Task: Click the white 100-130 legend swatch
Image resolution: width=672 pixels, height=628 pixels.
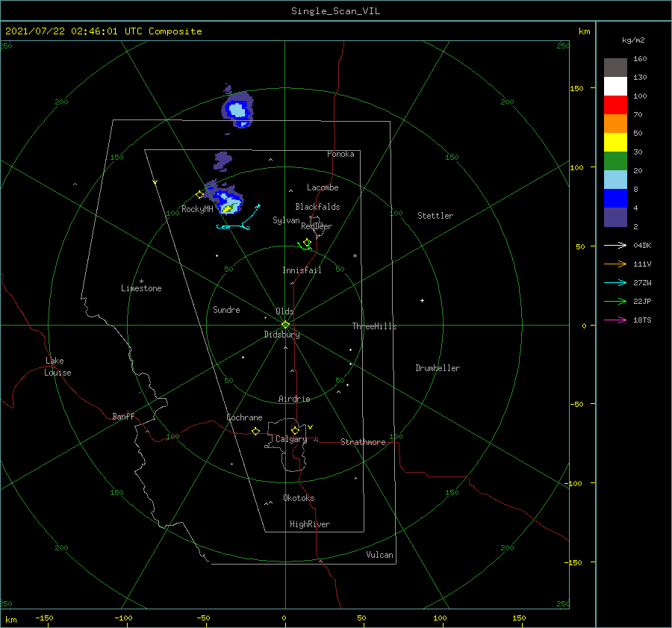Action: click(615, 86)
